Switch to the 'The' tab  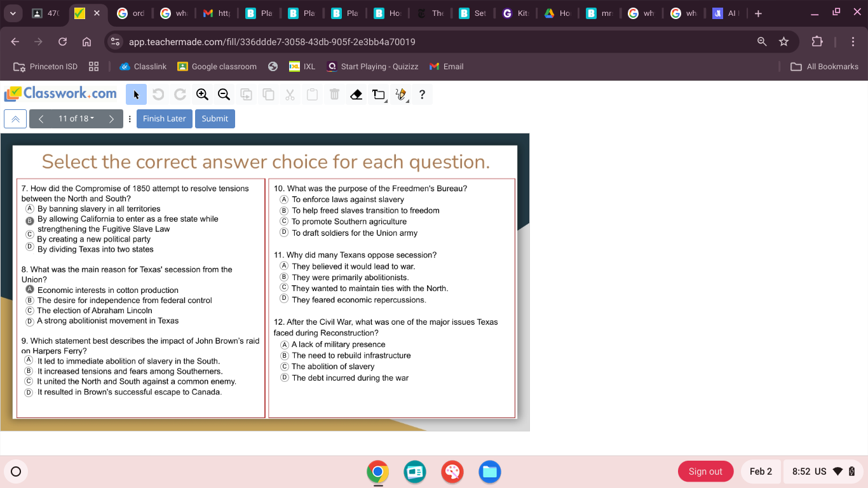[430, 13]
